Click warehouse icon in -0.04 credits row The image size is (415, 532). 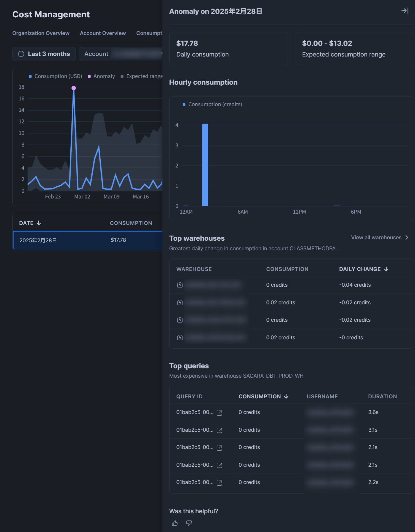tap(180, 285)
